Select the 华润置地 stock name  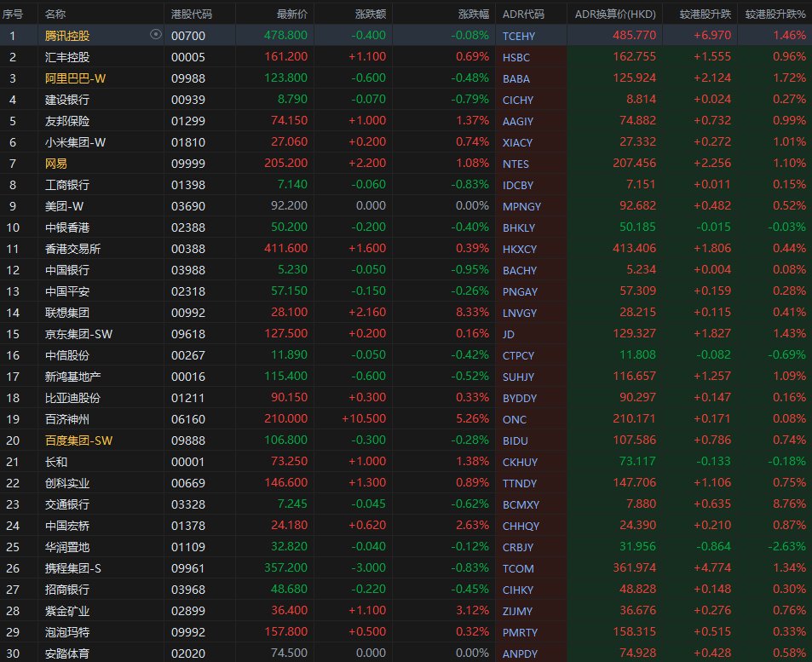[x=67, y=547]
